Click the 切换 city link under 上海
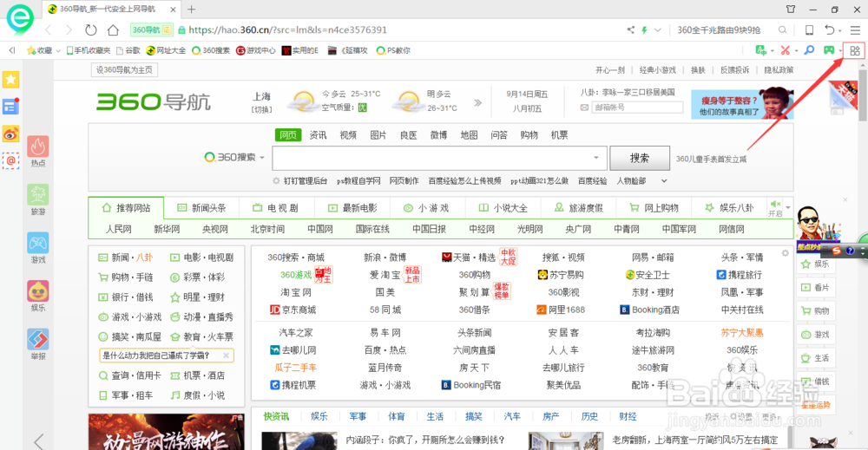Image resolution: width=868 pixels, height=450 pixels. 261,109
